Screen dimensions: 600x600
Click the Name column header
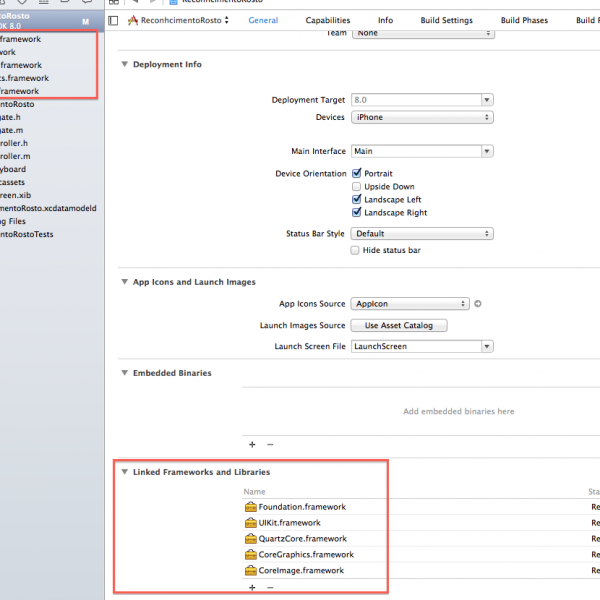(254, 492)
